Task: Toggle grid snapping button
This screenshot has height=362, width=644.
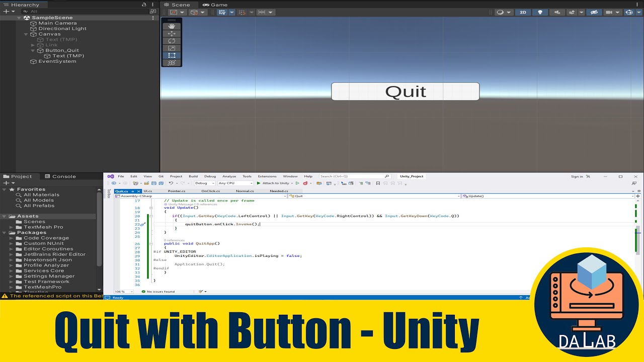Action: click(x=242, y=12)
